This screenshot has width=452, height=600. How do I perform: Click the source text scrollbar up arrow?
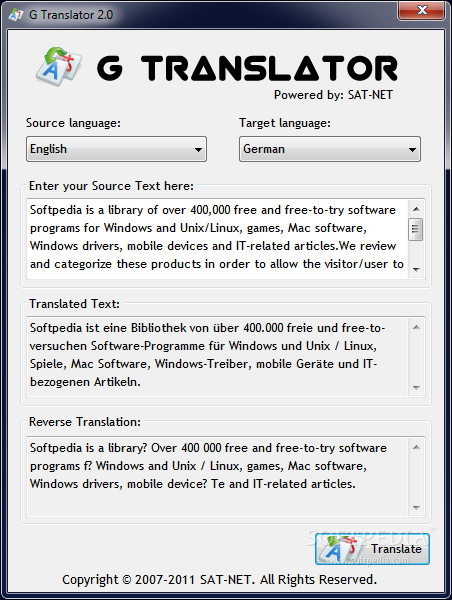[x=416, y=209]
